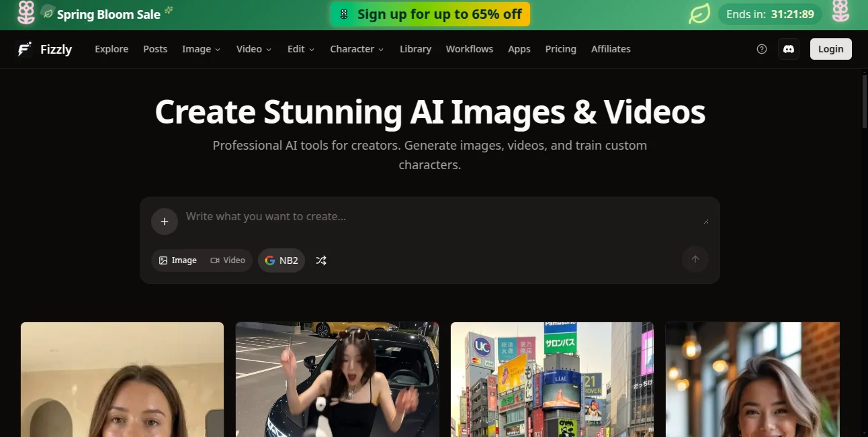
Task: Click the Create Stunning AI Images & Videos heading
Action: pos(430,111)
